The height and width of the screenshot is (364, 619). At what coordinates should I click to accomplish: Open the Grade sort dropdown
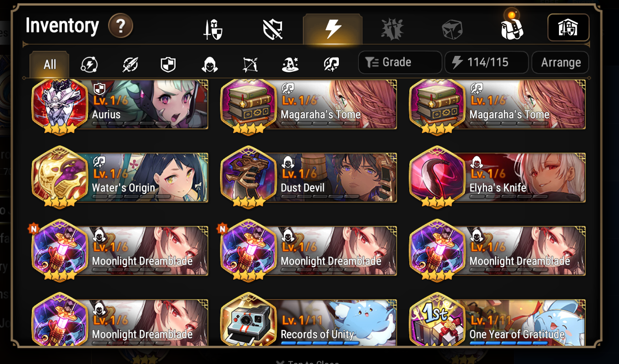click(400, 62)
